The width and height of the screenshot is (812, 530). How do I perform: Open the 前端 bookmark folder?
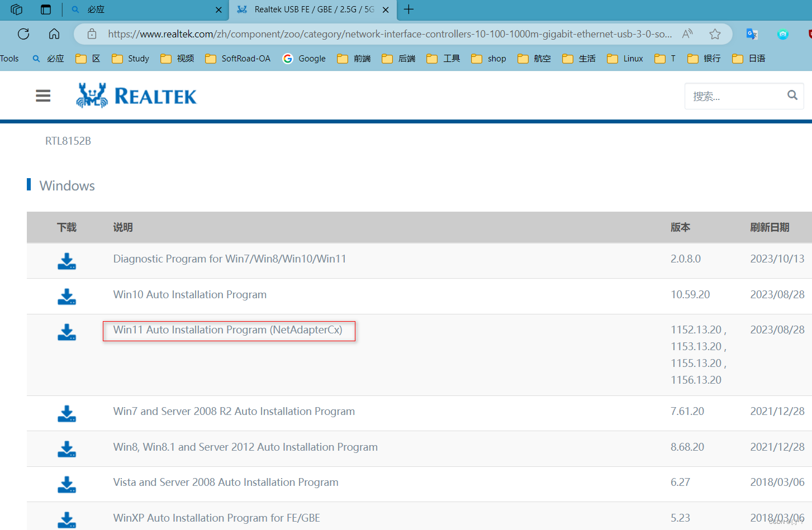(354, 59)
